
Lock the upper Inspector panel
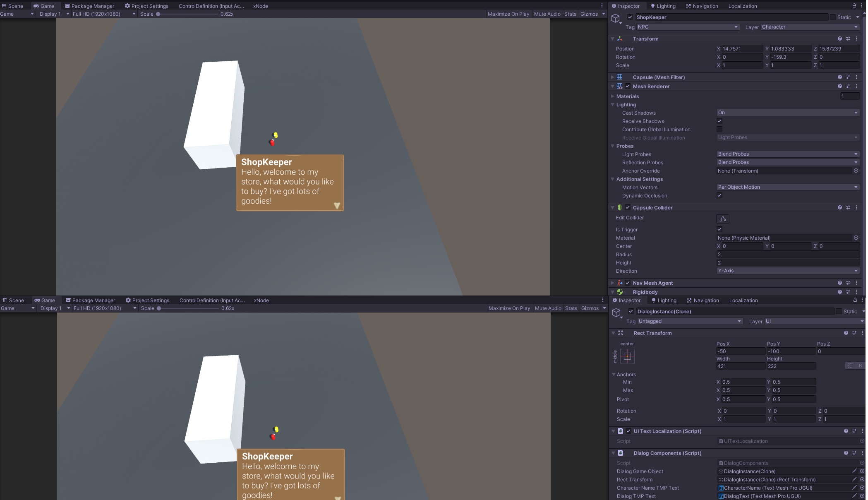(854, 6)
